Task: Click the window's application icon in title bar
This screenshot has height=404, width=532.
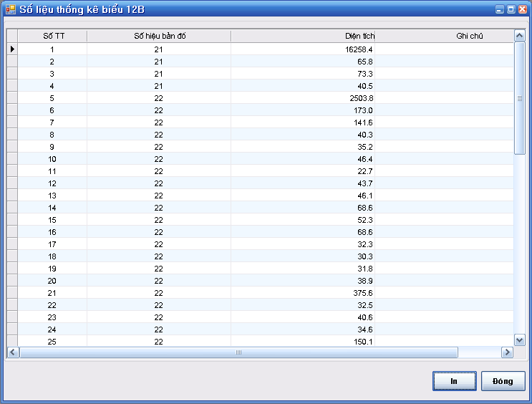Action: (10, 10)
